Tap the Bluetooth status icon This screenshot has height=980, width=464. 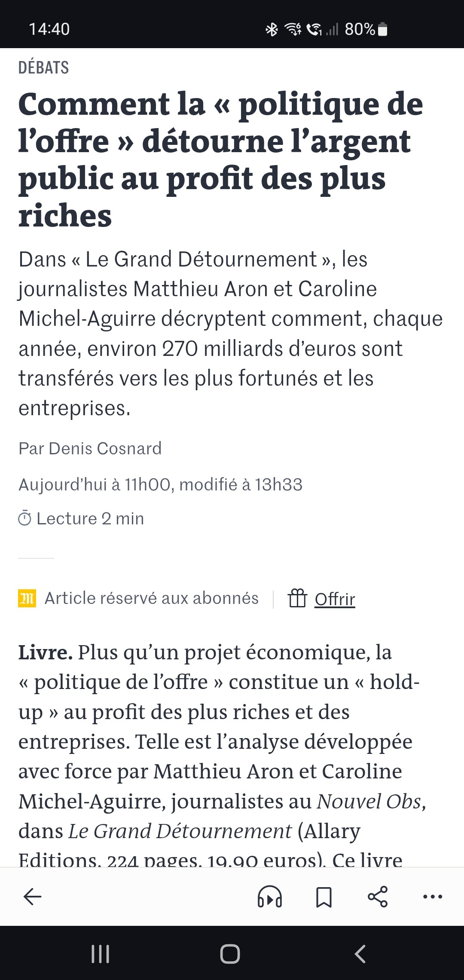272,29
